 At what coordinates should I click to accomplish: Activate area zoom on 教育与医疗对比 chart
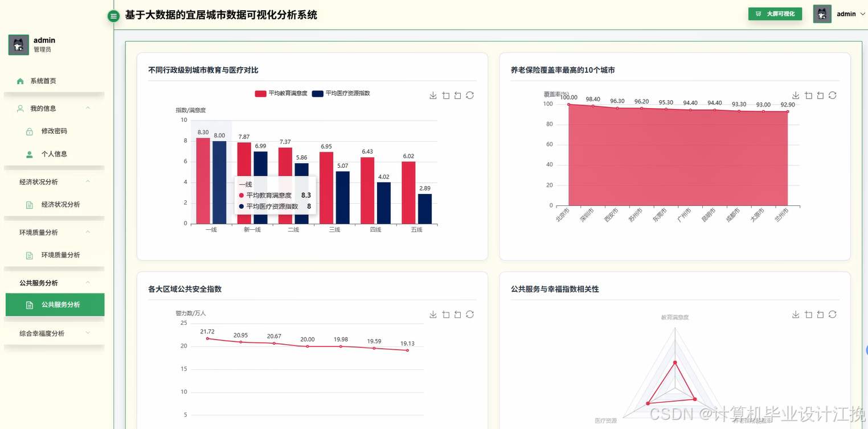445,96
